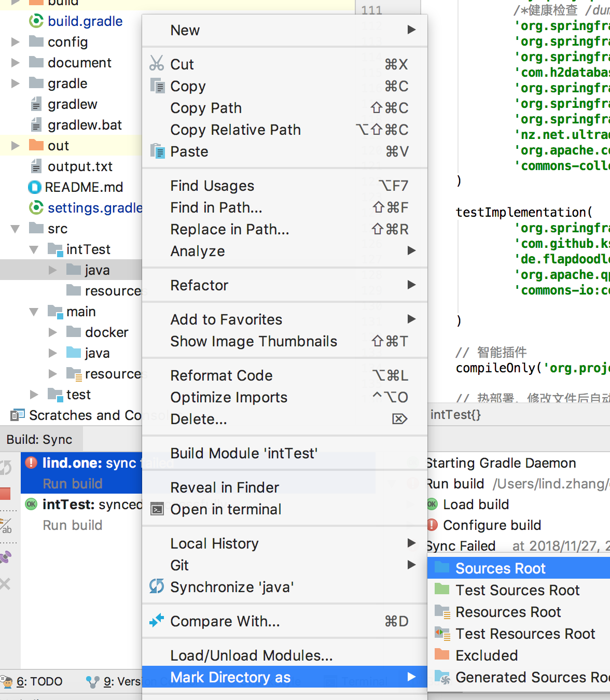This screenshot has width=610, height=700.
Task: Click the Compare With arrows icon
Action: pyautogui.click(x=157, y=621)
